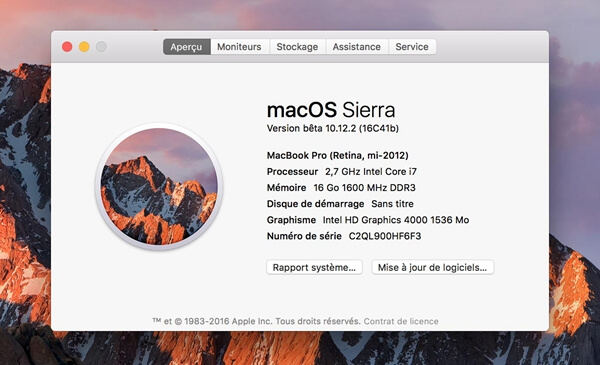
Task: Click the Numéro de série label
Action: (304, 236)
